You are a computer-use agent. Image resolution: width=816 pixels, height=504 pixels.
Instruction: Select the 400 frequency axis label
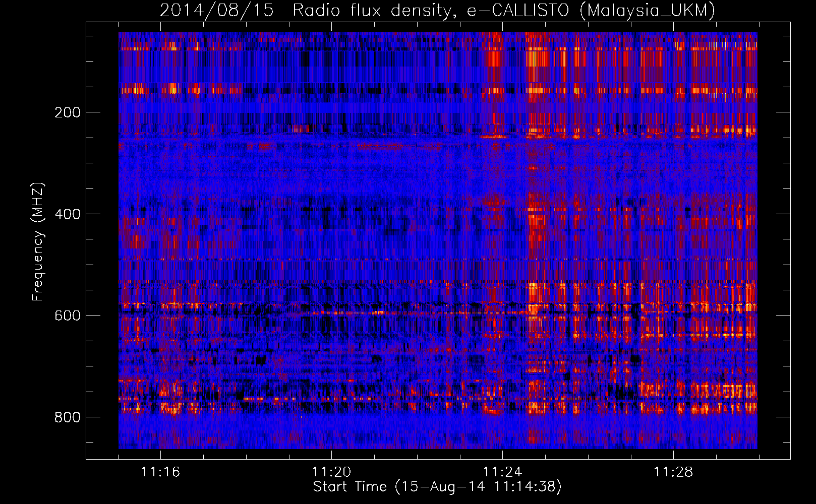point(67,214)
